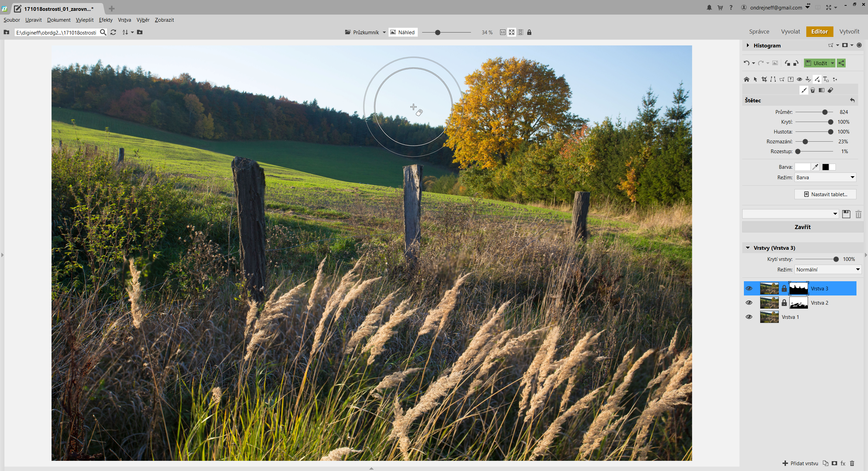
Task: Hide Vrstva 1 layer visibility
Action: coord(749,317)
